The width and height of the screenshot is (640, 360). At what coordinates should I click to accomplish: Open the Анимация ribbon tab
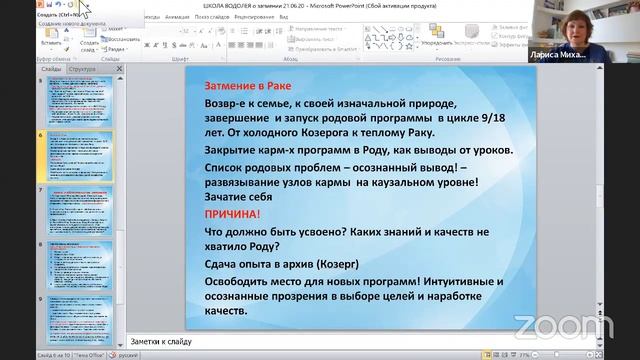(x=177, y=17)
